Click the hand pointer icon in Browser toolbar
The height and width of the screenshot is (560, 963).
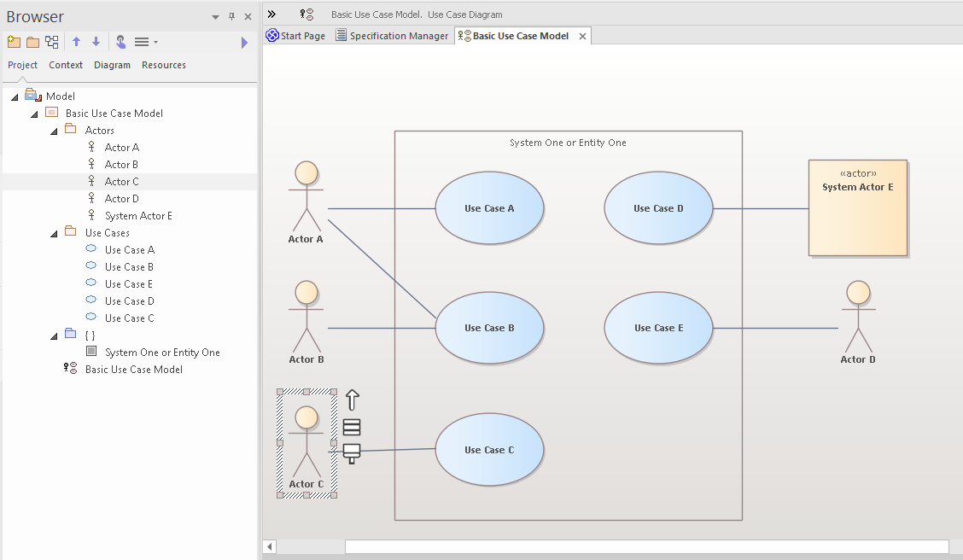tap(120, 42)
